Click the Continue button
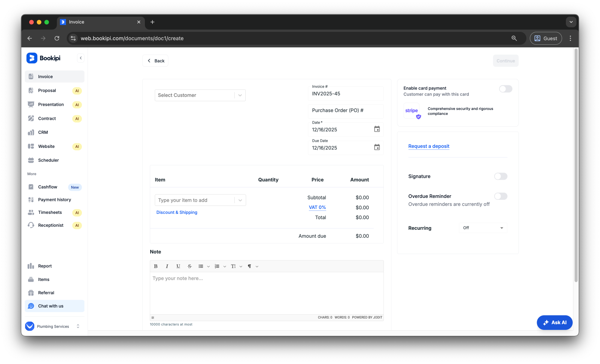 [x=506, y=61]
